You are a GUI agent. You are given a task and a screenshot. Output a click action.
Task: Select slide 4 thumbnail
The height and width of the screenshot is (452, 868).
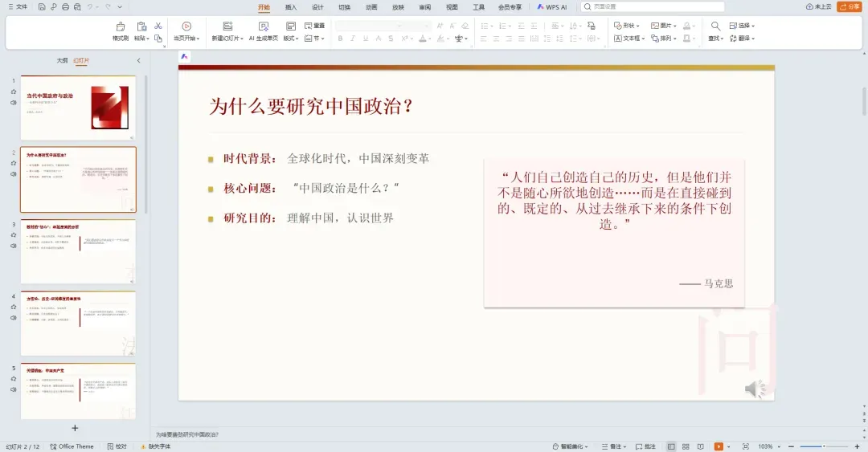[78, 324]
